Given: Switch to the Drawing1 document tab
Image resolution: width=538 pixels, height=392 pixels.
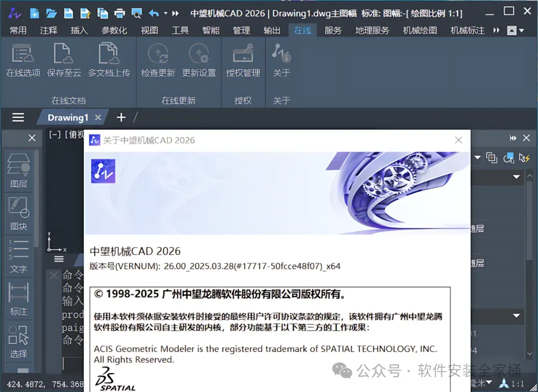Looking at the screenshot, I should pos(68,118).
